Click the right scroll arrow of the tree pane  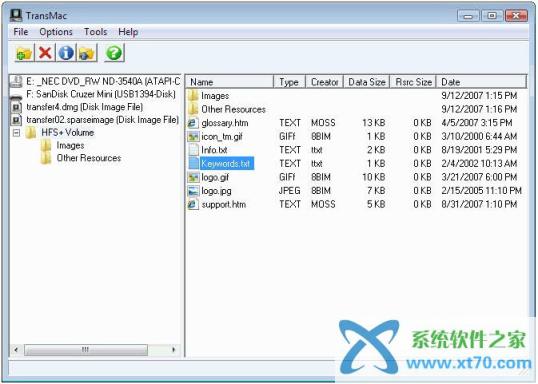[x=174, y=350]
